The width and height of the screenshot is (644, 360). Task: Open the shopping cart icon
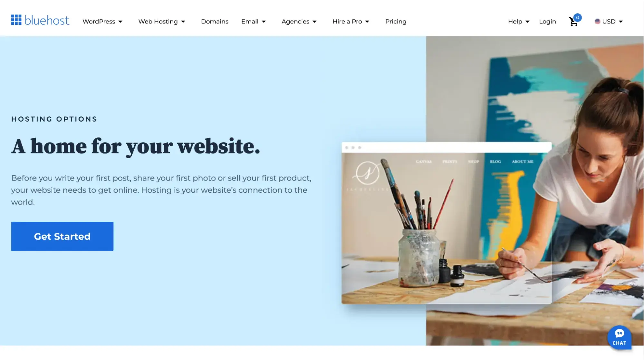tap(573, 21)
